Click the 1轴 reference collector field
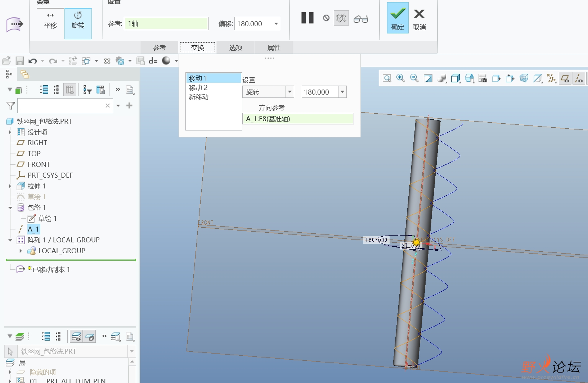 (166, 24)
